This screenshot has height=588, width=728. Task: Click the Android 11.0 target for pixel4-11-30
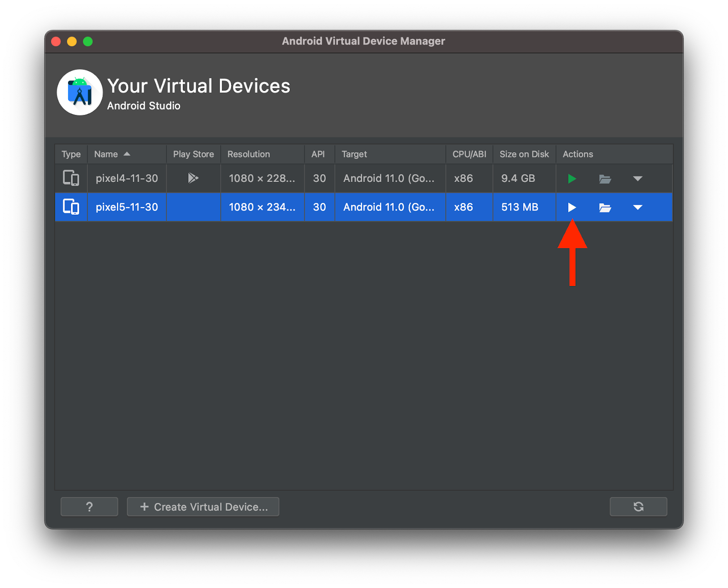(x=390, y=178)
